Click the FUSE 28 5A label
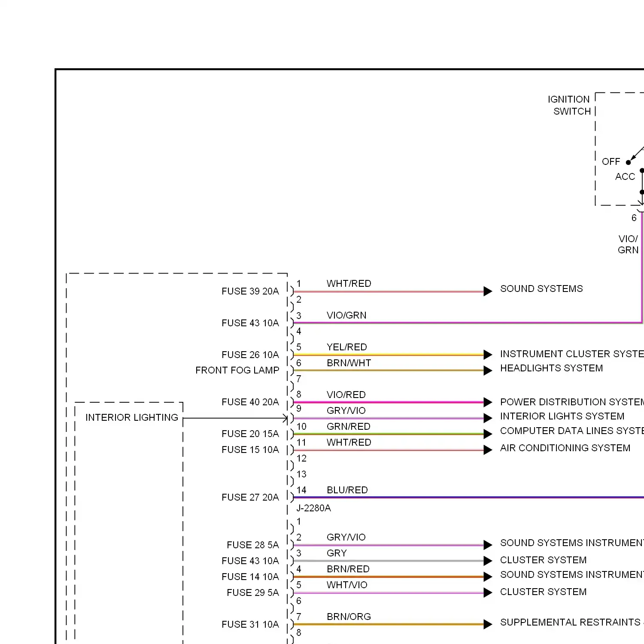This screenshot has width=644, height=644. tap(253, 545)
